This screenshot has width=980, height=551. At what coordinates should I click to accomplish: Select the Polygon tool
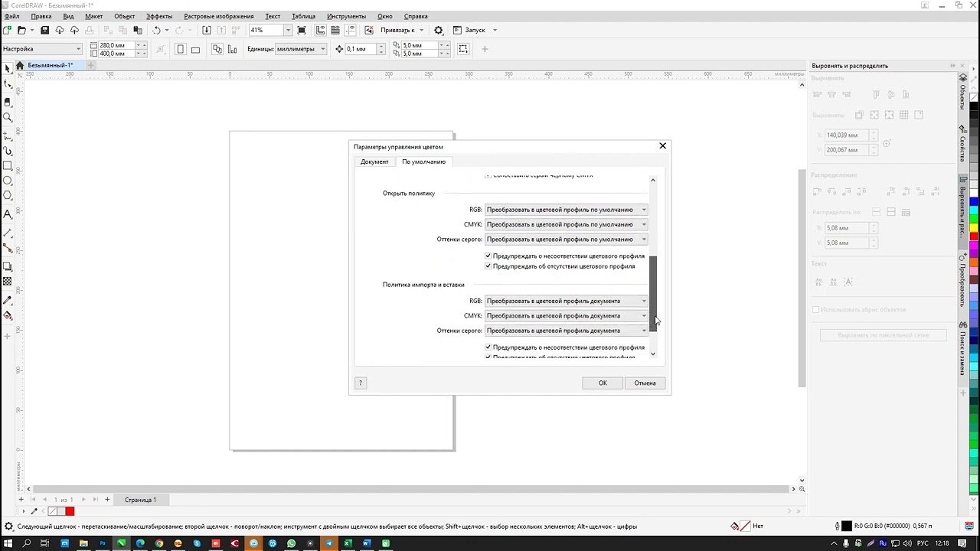[8, 196]
